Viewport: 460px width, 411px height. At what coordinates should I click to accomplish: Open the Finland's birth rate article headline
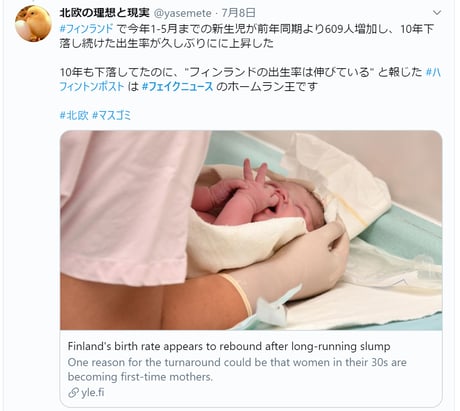(229, 346)
